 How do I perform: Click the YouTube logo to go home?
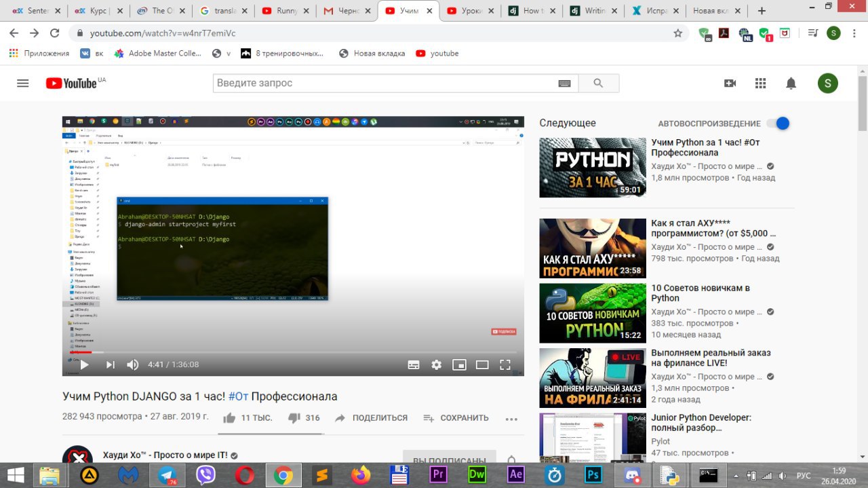(x=71, y=83)
